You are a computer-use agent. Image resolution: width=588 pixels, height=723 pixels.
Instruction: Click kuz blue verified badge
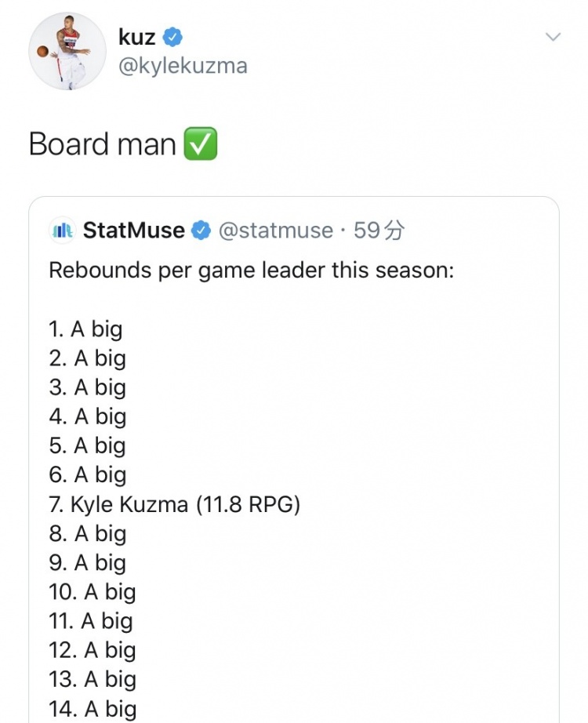tap(173, 37)
